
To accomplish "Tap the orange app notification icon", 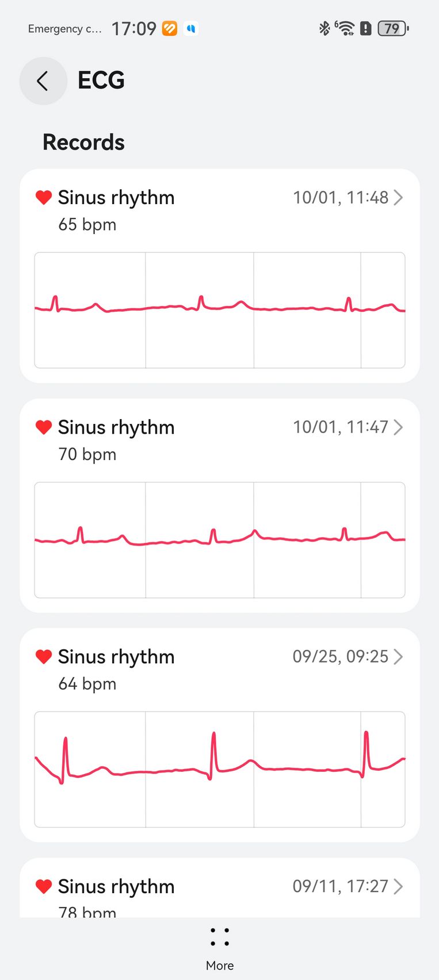I will tap(170, 28).
